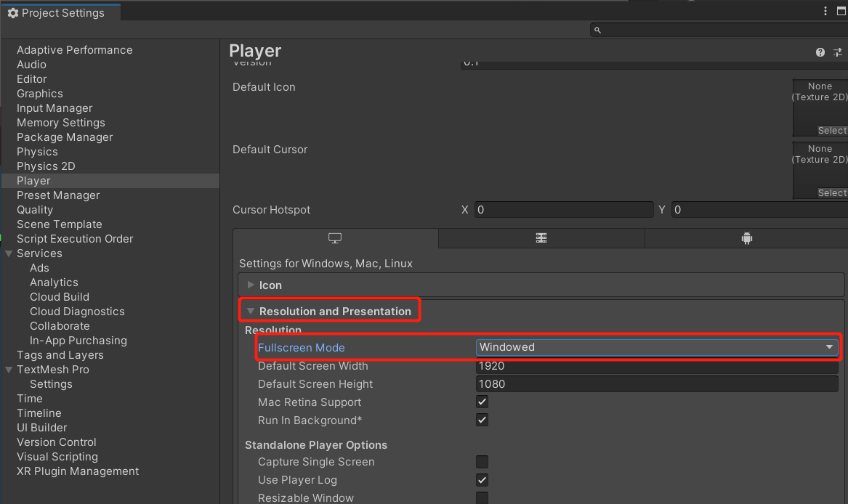
Task: Select Audio settings category
Action: coord(31,65)
